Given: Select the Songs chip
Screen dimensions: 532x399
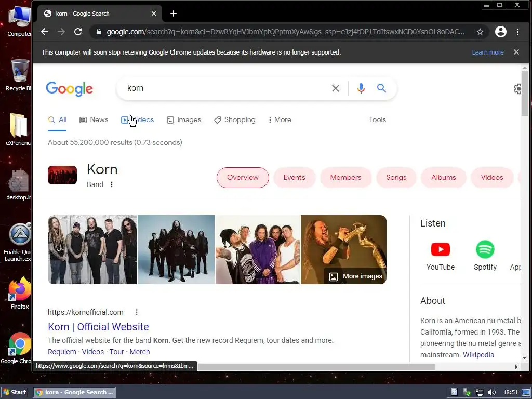Looking at the screenshot, I should pyautogui.click(x=396, y=178).
